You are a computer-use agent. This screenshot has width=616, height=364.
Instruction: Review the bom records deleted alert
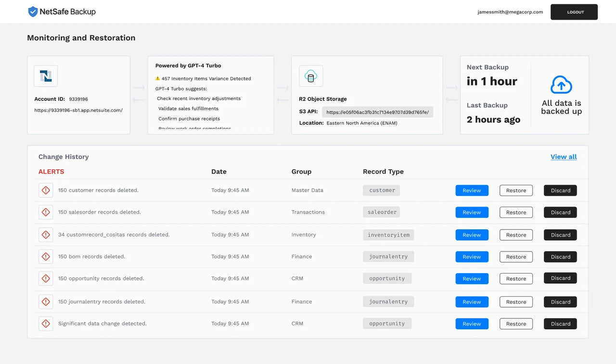pyautogui.click(x=472, y=257)
